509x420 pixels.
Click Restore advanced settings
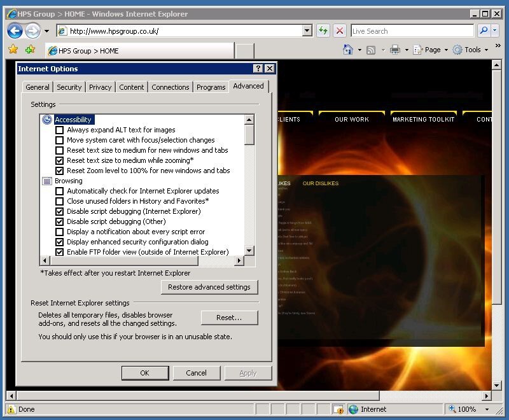209,287
